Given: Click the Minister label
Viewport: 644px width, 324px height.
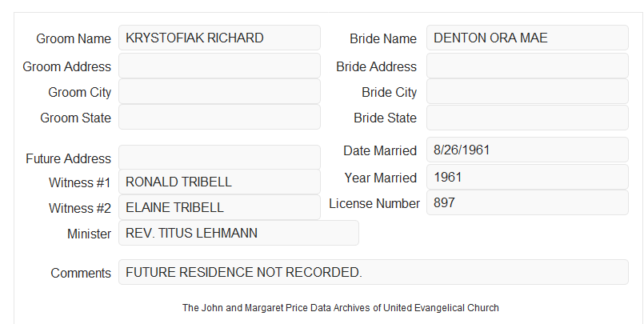Looking at the screenshot, I should [89, 234].
